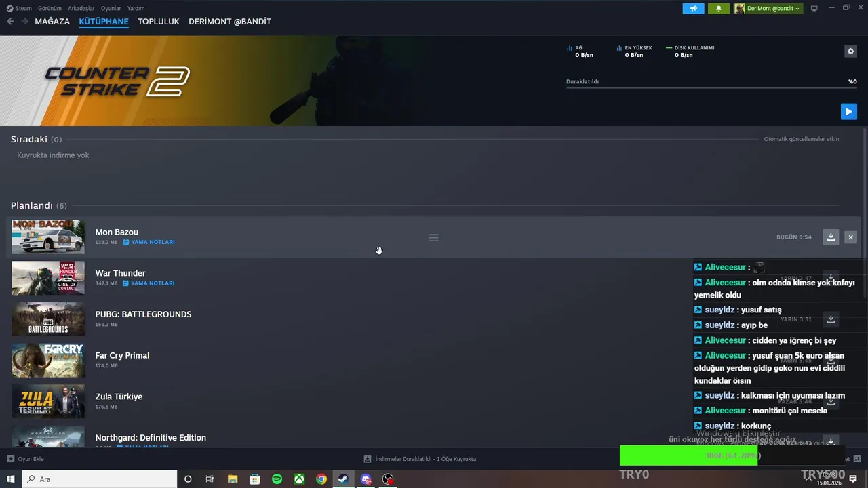Click the Kuyrukta indirme yok text
The image size is (868, 488).
[53, 155]
